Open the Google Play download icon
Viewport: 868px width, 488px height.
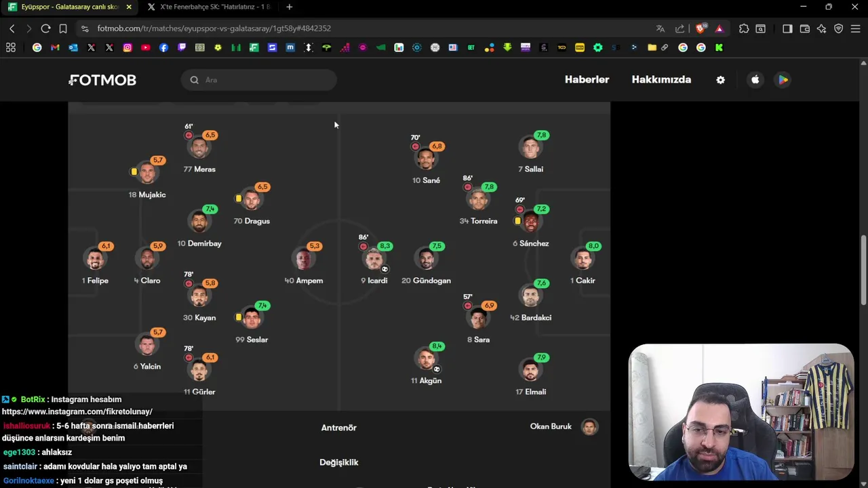[783, 80]
